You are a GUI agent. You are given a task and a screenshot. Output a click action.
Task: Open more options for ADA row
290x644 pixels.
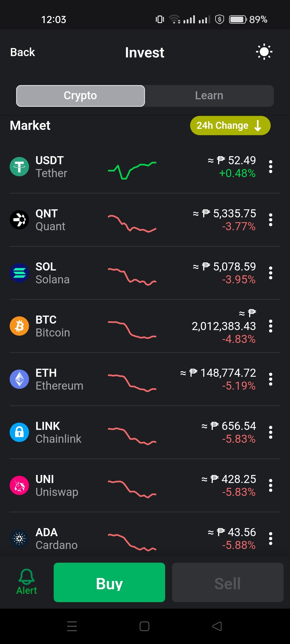point(271,539)
